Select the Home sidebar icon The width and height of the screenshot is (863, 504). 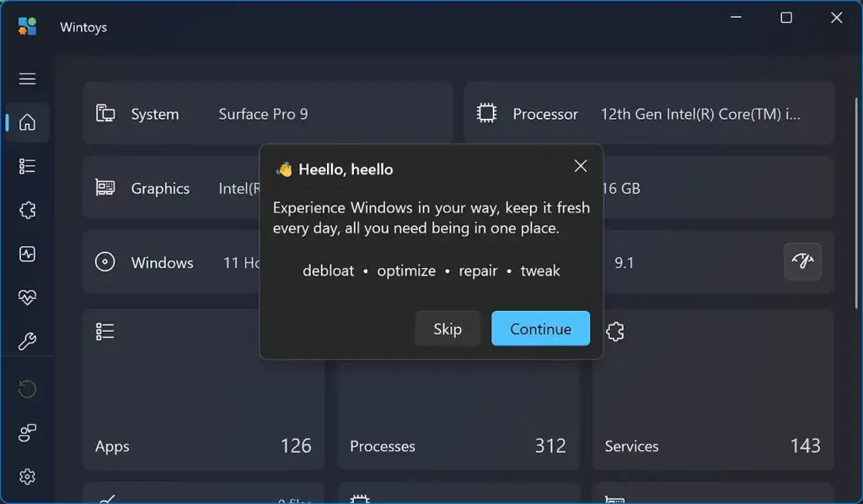click(x=27, y=122)
